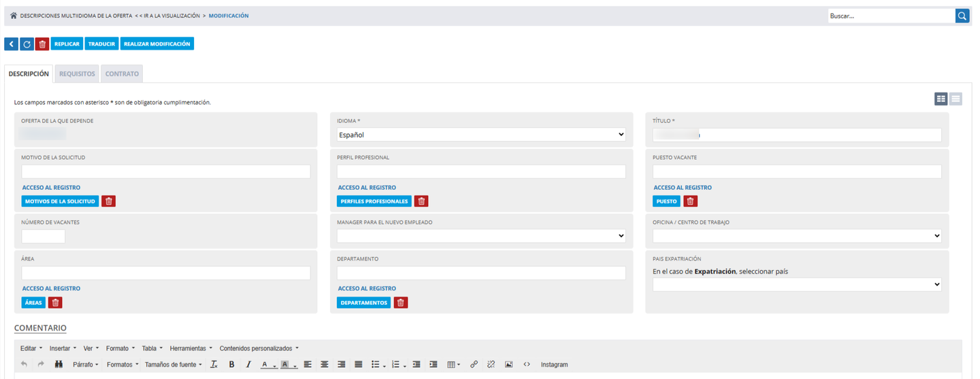Click the blue refresh button
This screenshot has height=379, width=980.
(27, 44)
